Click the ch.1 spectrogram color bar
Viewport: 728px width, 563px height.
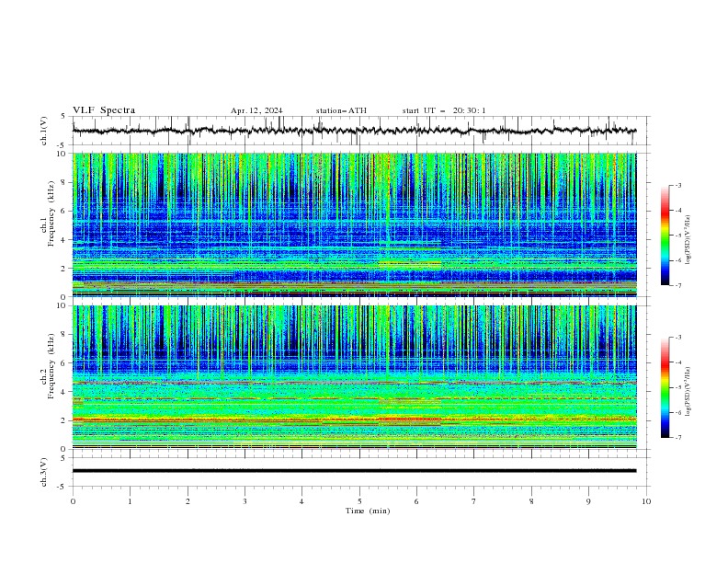click(665, 236)
